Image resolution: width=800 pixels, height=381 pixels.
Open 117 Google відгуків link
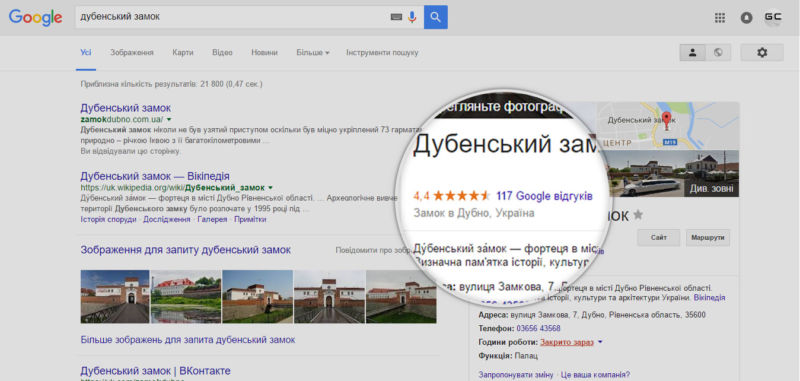(544, 196)
